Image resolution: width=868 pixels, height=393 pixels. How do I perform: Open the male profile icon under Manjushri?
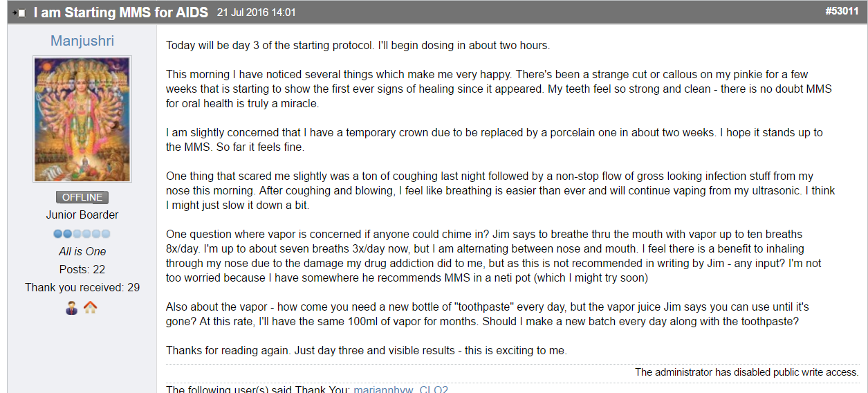[x=72, y=307]
